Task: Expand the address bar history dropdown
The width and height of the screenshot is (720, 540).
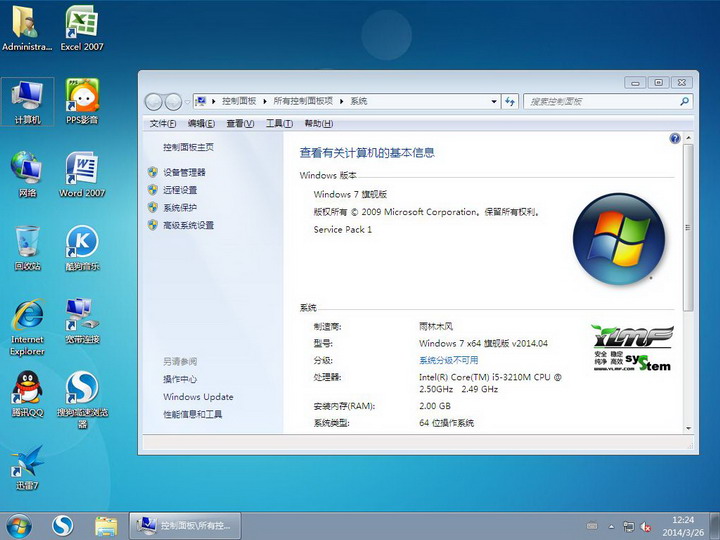Action: point(494,101)
